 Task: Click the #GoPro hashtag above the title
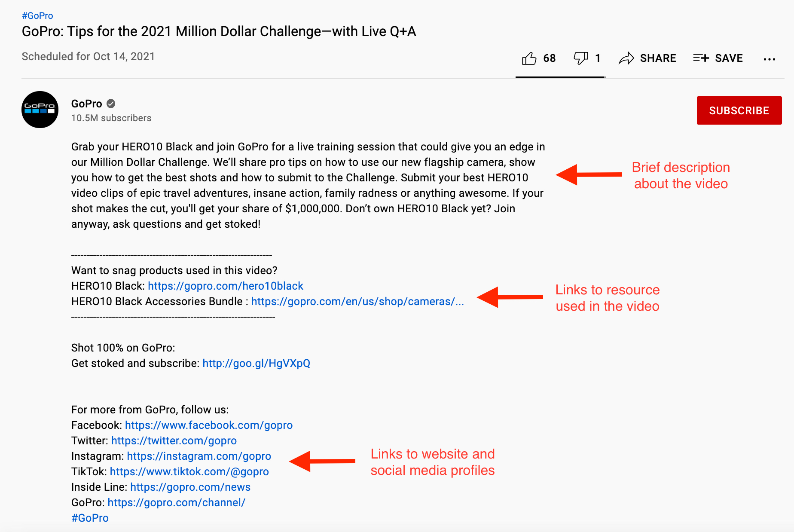click(37, 16)
